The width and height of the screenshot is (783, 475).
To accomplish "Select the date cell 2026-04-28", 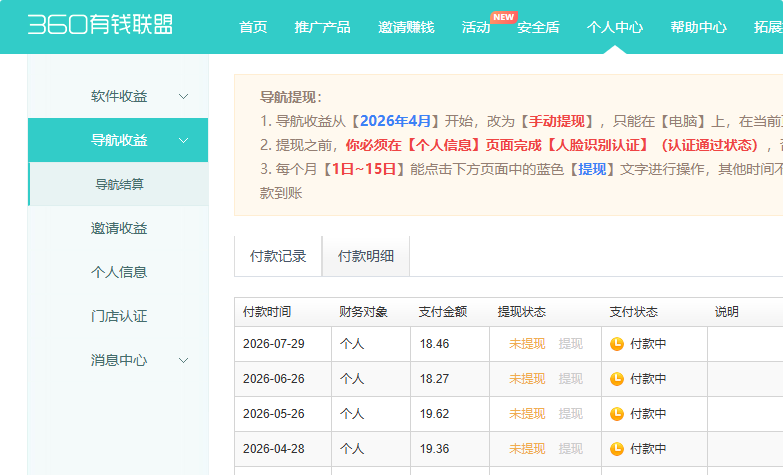I will (274, 449).
